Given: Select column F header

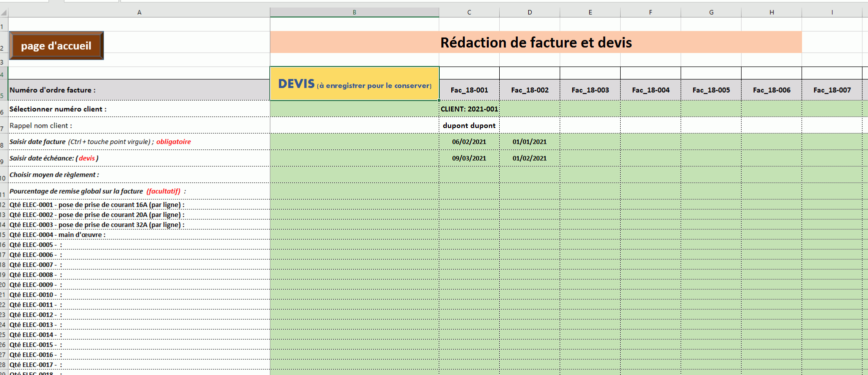Looking at the screenshot, I should point(650,12).
